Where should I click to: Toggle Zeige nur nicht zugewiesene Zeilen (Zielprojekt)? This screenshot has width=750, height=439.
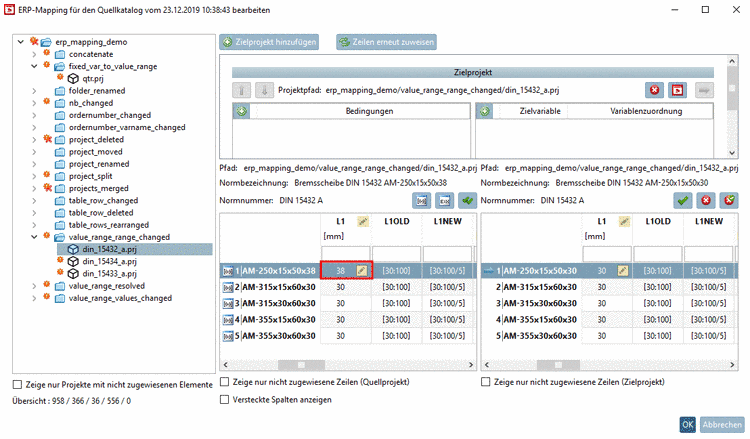485,382
